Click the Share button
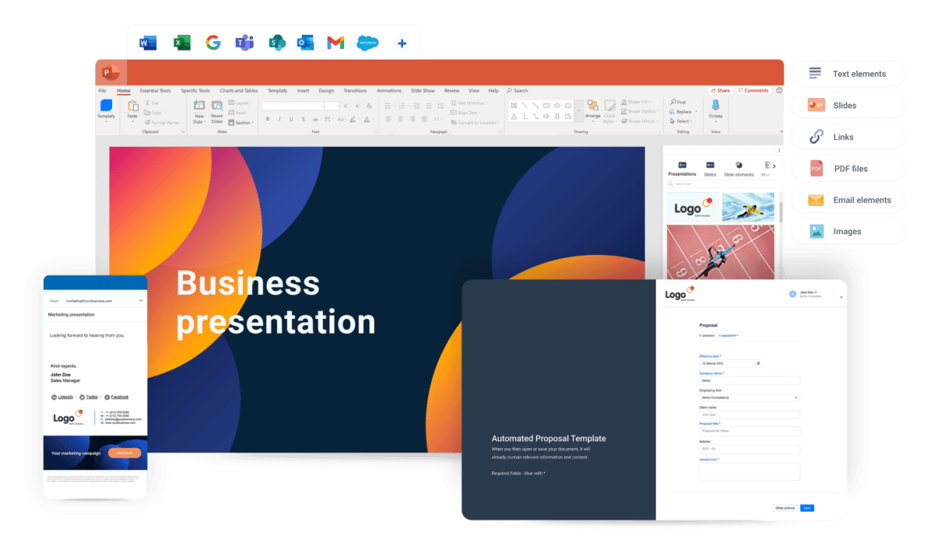The height and width of the screenshot is (560, 934). [x=719, y=90]
